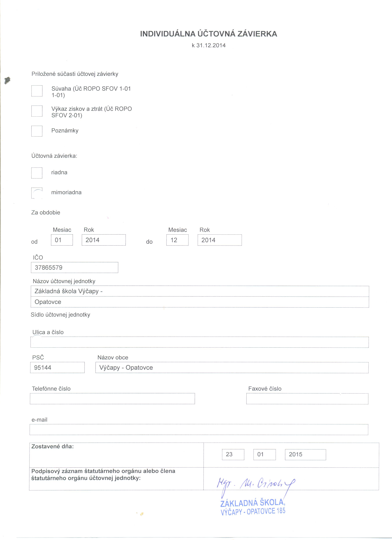392x540 pixels.
Task: Click the empty e-mail field
Action: pyautogui.click(x=199, y=430)
